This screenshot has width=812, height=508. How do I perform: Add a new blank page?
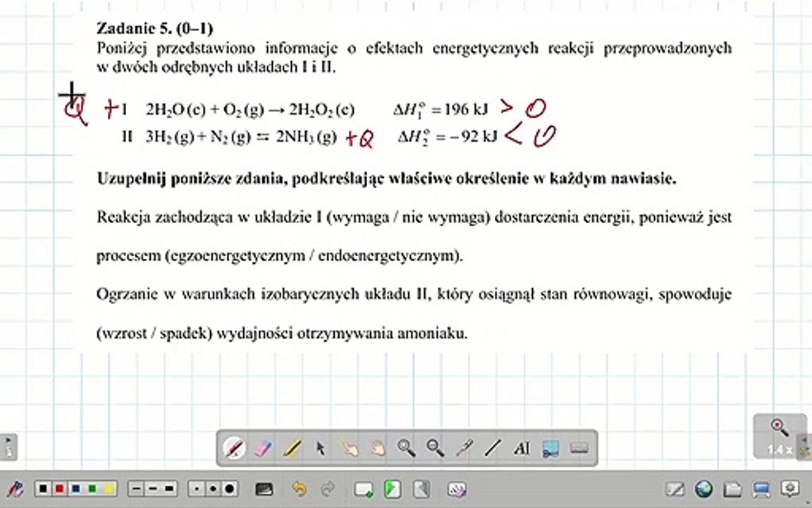pyautogui.click(x=364, y=490)
